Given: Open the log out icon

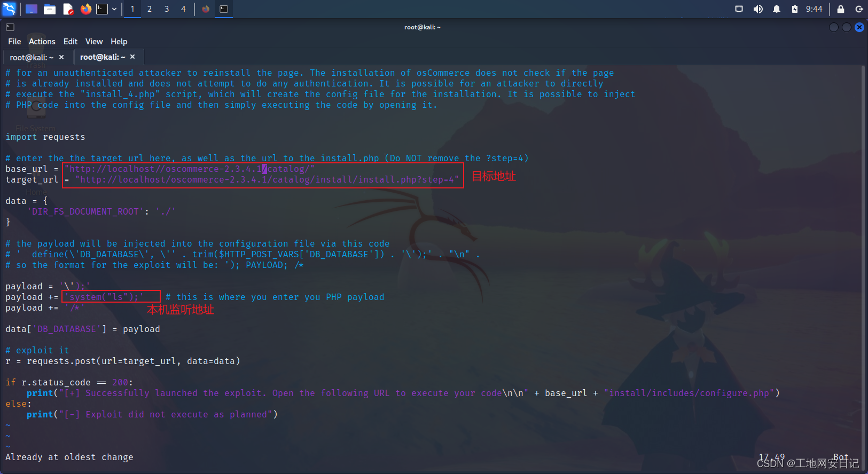Looking at the screenshot, I should click(x=859, y=9).
